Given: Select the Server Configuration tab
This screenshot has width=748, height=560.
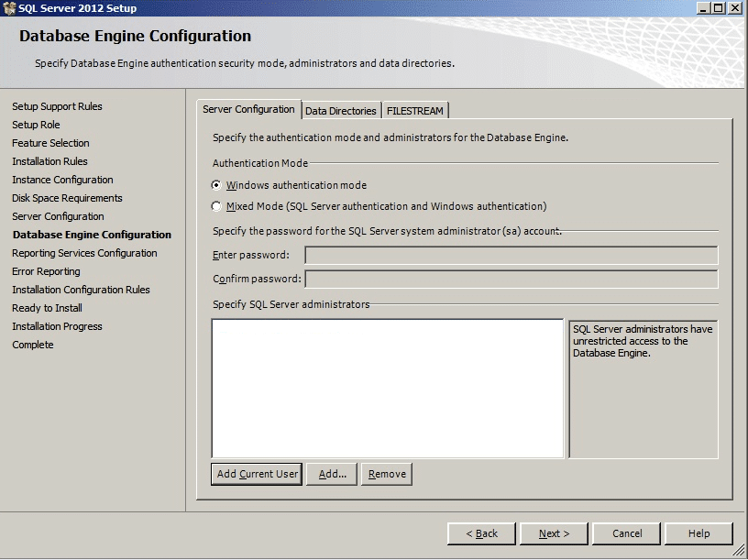Looking at the screenshot, I should [249, 108].
